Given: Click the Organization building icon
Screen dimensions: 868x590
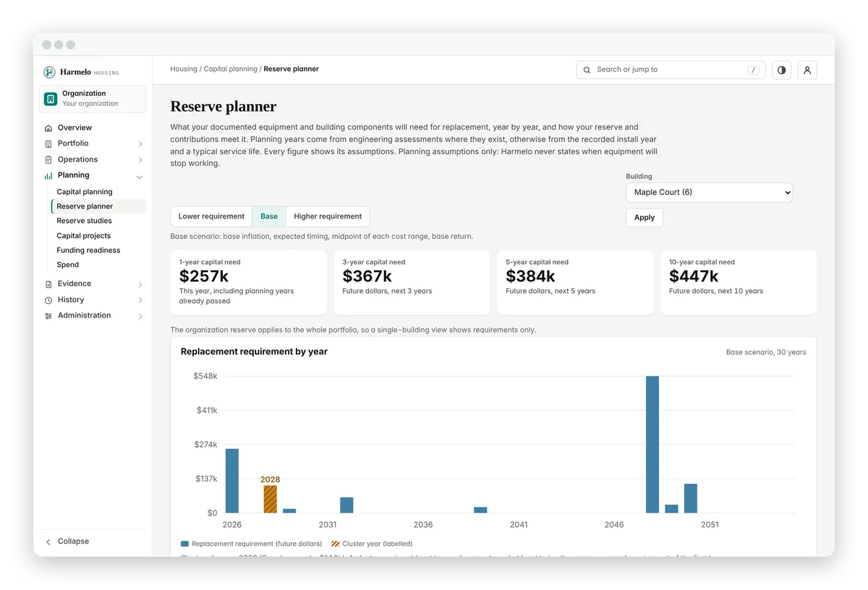Looking at the screenshot, I should click(51, 98).
